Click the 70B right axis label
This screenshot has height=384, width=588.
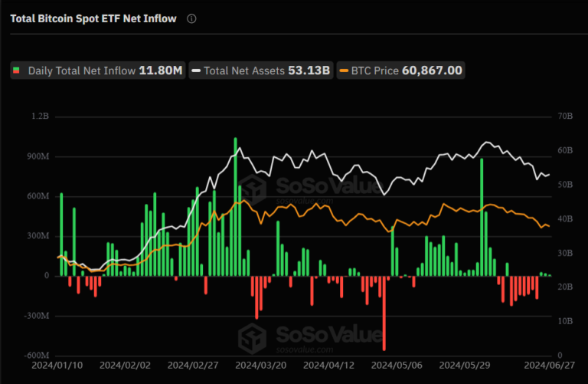(x=565, y=117)
